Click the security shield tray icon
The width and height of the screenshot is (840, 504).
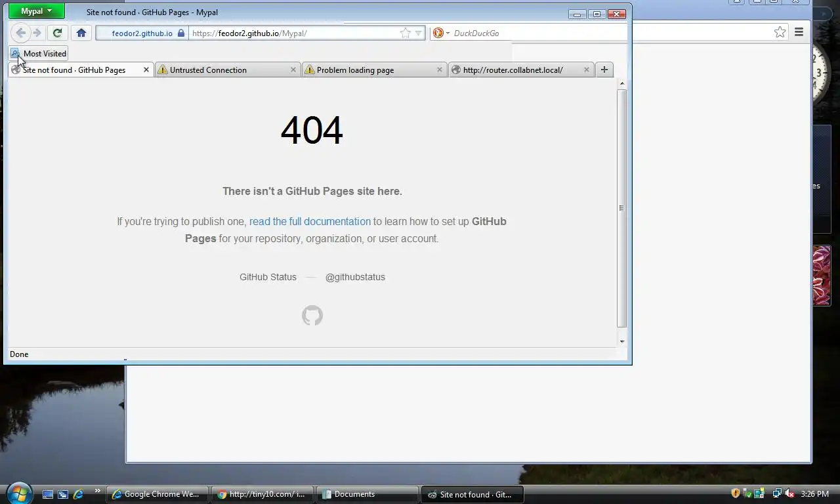[736, 493]
